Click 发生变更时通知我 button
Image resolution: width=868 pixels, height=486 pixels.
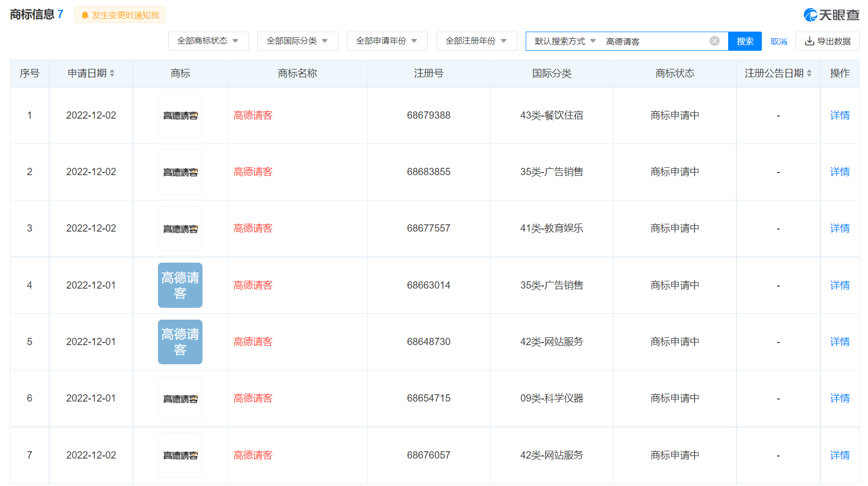(x=120, y=15)
